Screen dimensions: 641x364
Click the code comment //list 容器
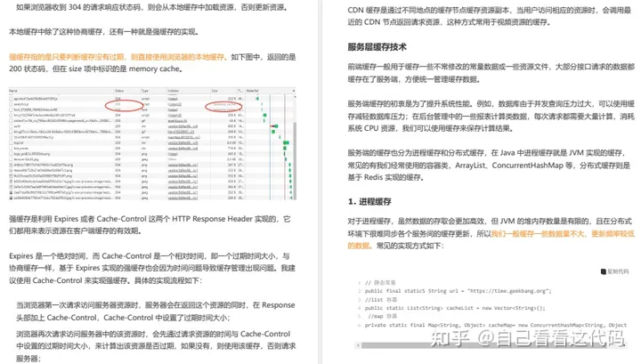tap(381, 299)
